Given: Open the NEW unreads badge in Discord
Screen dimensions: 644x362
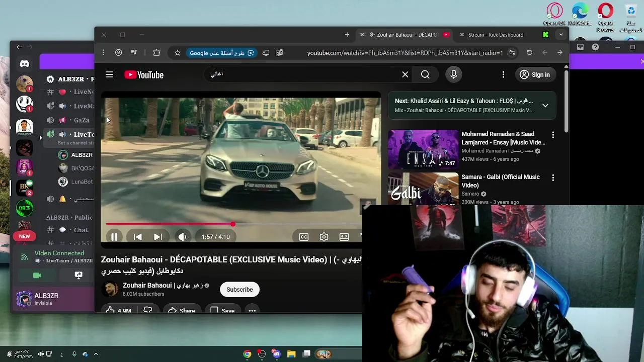Looking at the screenshot, I should tap(24, 236).
